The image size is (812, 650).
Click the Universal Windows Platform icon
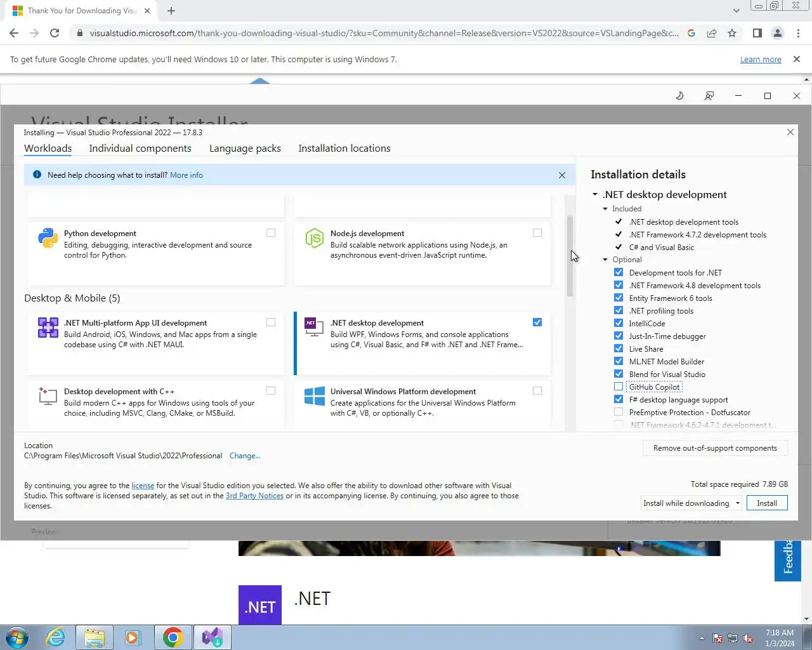315,396
